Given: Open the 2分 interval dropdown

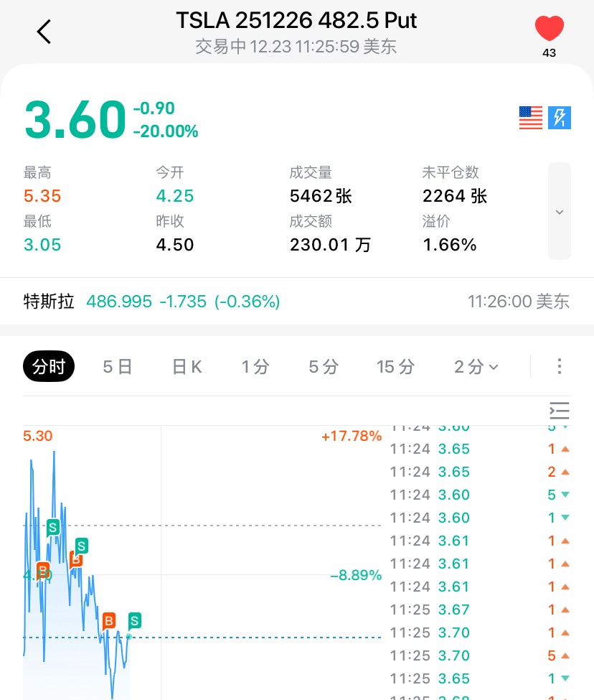Looking at the screenshot, I should click(x=476, y=367).
